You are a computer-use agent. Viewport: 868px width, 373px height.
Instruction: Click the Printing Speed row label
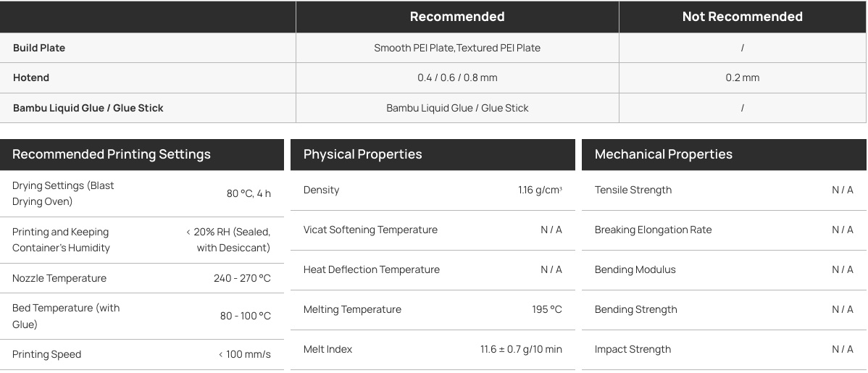click(46, 354)
